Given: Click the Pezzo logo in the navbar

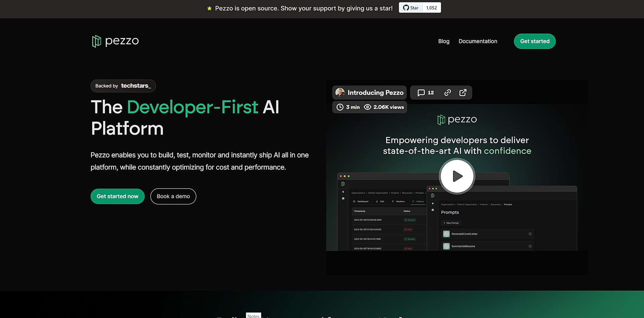Looking at the screenshot, I should (115, 41).
